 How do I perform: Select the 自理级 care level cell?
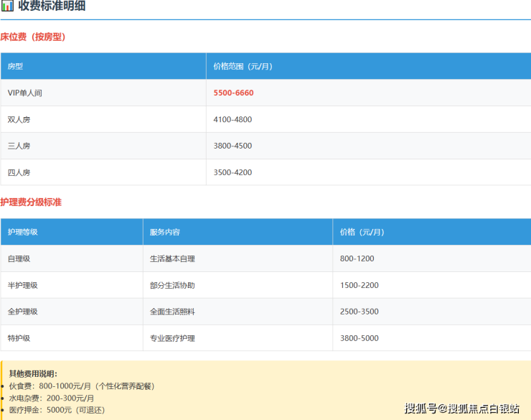[19, 258]
